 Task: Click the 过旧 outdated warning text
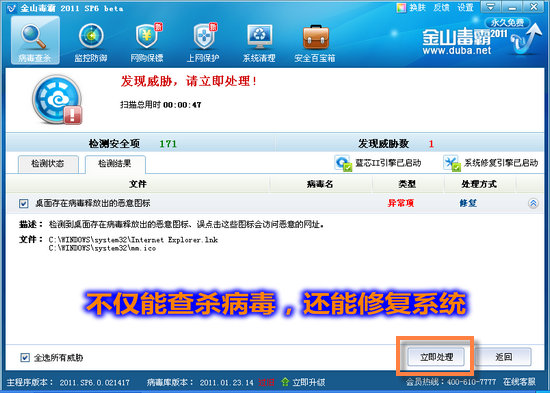266,382
